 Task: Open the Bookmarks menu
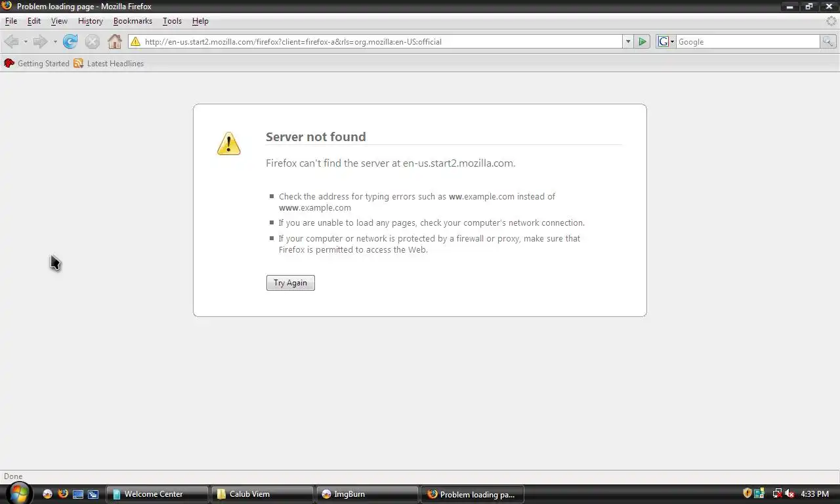pos(133,21)
